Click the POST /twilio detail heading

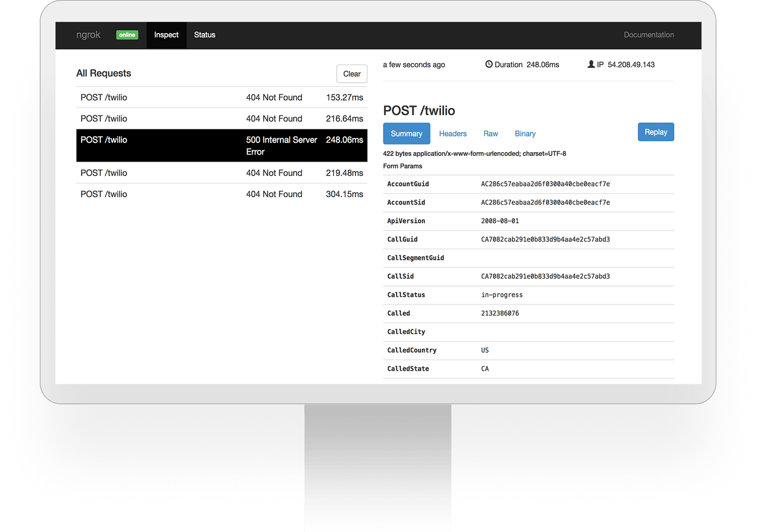[x=419, y=111]
